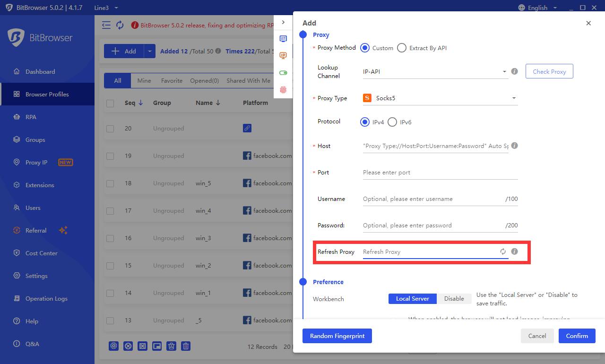Screen dimensions: 605x364
Task: Click the BitBrowser shield logo in the sidebar
Action: (x=16, y=38)
